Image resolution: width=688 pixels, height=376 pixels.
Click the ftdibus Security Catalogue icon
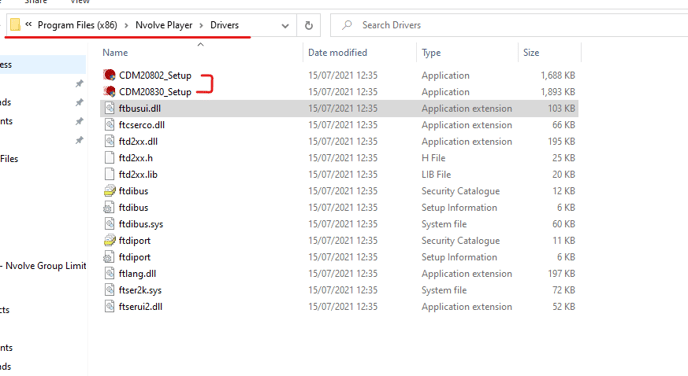click(x=109, y=191)
